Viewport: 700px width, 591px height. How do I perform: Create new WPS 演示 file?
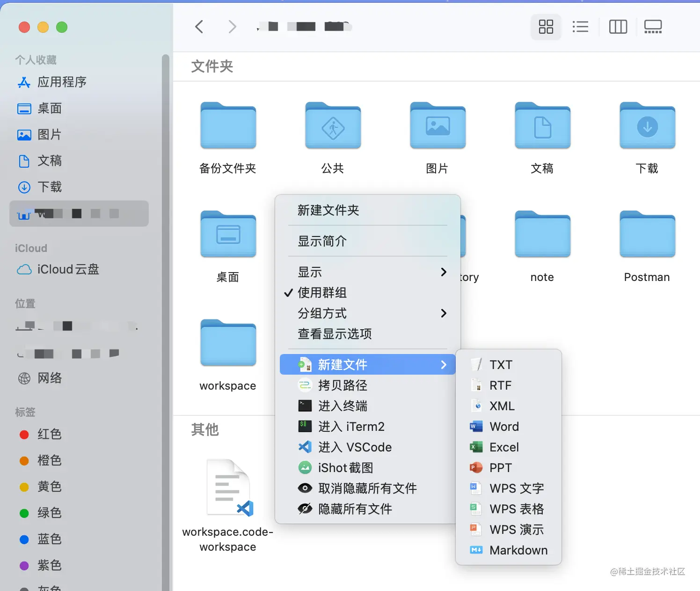click(x=508, y=530)
